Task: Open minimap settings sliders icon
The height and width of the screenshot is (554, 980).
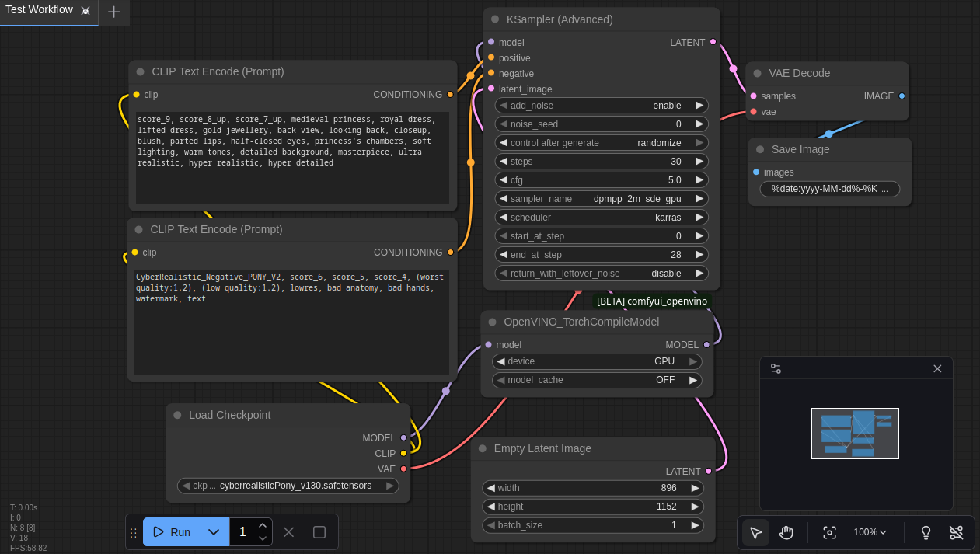Action: (x=776, y=368)
